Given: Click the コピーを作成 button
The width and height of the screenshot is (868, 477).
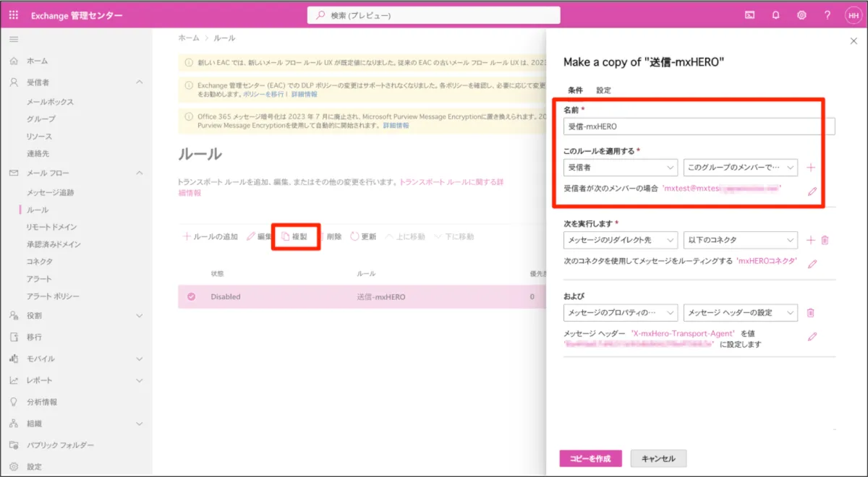Looking at the screenshot, I should point(590,459).
